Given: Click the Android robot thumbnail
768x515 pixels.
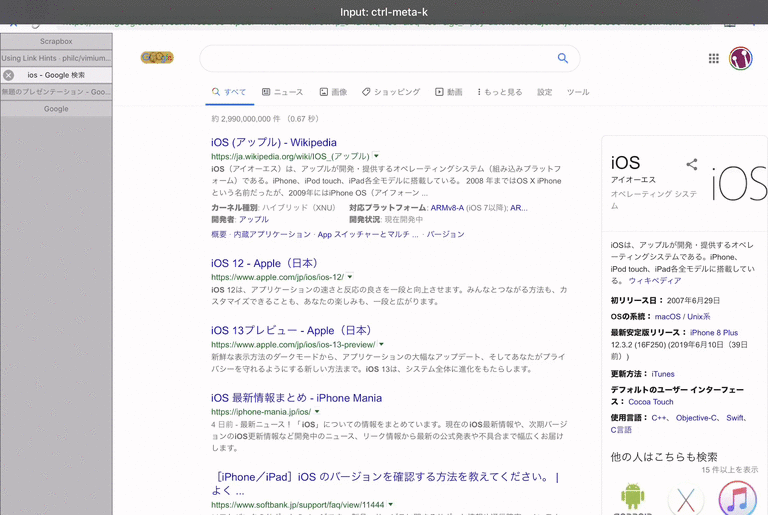Looking at the screenshot, I should point(633,498).
